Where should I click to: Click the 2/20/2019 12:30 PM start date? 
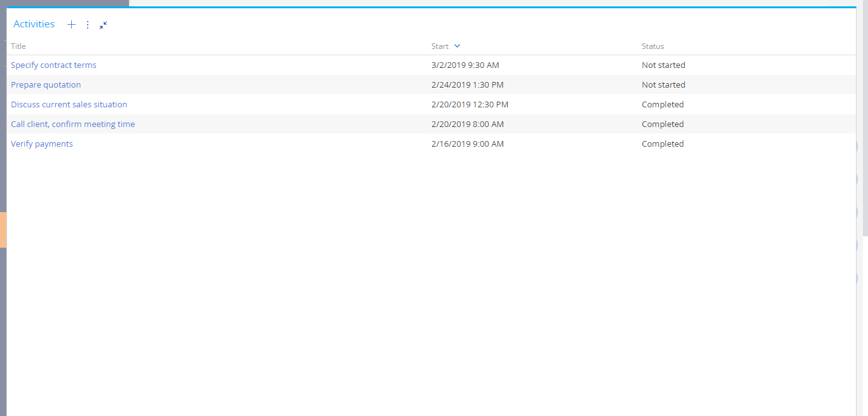470,105
